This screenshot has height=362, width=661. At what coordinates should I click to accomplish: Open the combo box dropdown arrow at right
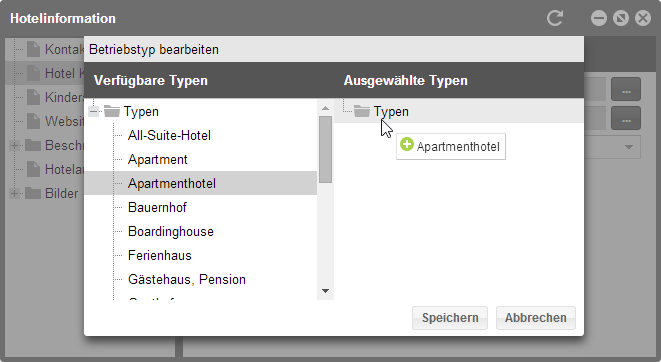[x=629, y=147]
